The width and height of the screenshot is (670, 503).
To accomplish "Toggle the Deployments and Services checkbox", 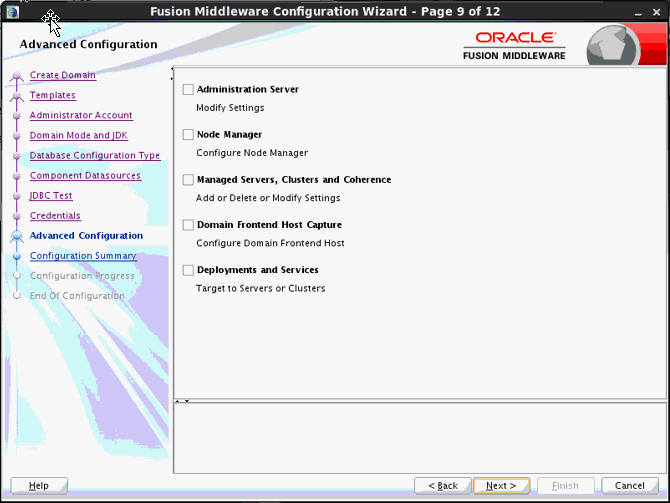I will point(188,270).
